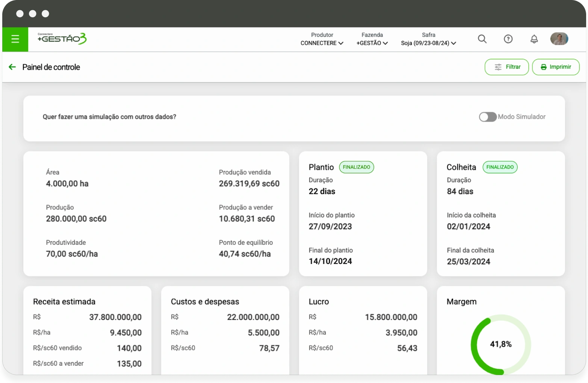This screenshot has width=588, height=383.
Task: Click the Plantio FINALIZADO badge
Action: (x=356, y=167)
